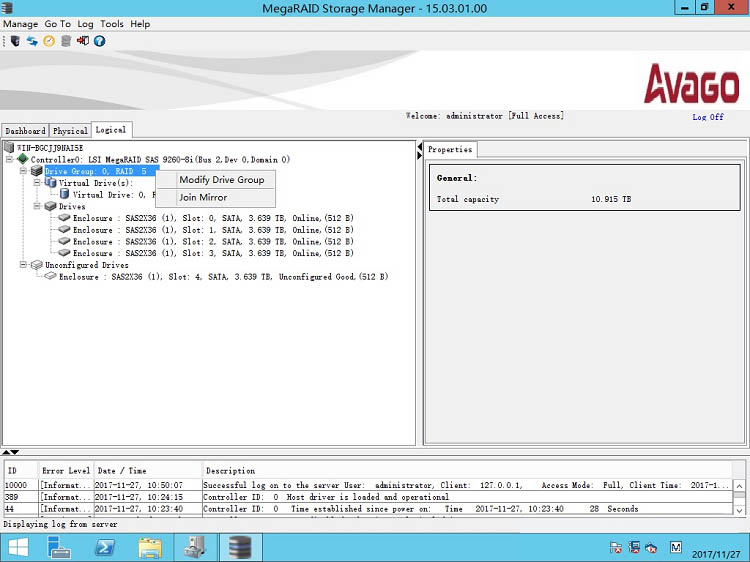Open PowerShell from the taskbar
The height and width of the screenshot is (562, 750).
click(x=104, y=547)
